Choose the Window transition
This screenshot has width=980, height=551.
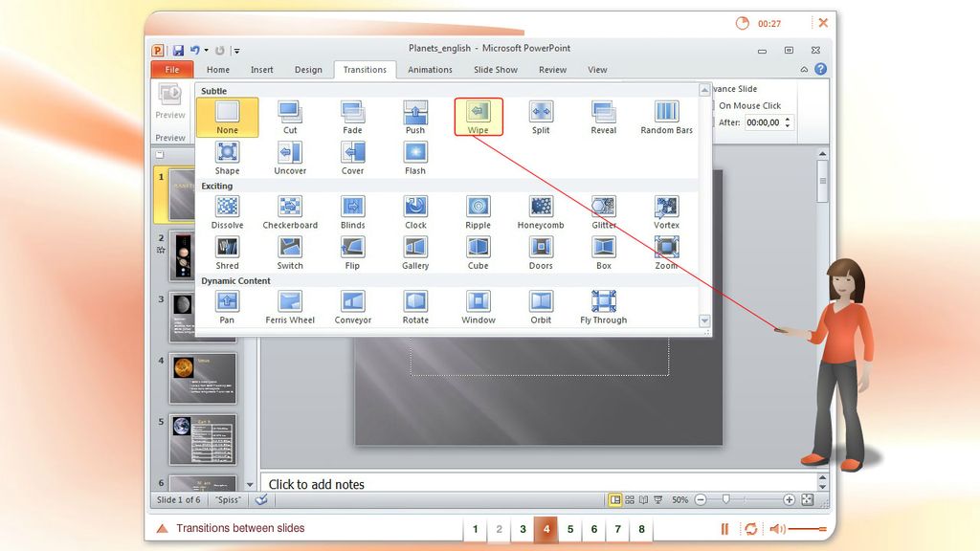479,307
